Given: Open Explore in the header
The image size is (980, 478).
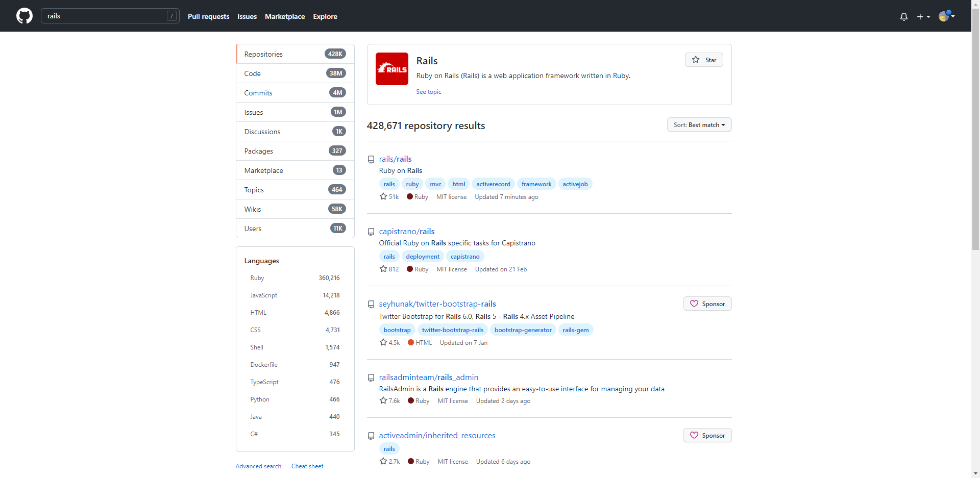Looking at the screenshot, I should coord(325,16).
